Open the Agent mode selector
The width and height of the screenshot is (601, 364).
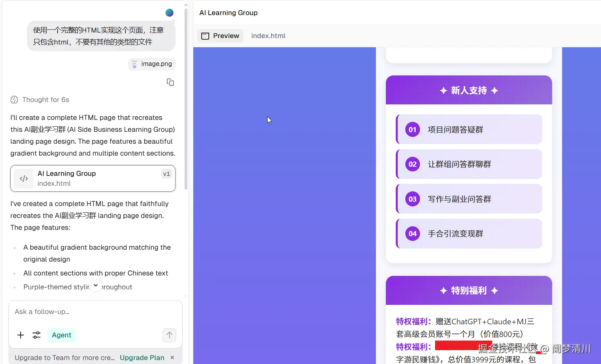pyautogui.click(x=62, y=335)
